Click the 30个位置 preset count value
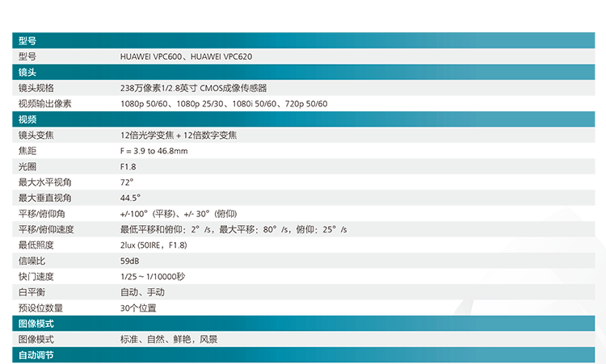The image size is (606, 364). pyautogui.click(x=138, y=308)
